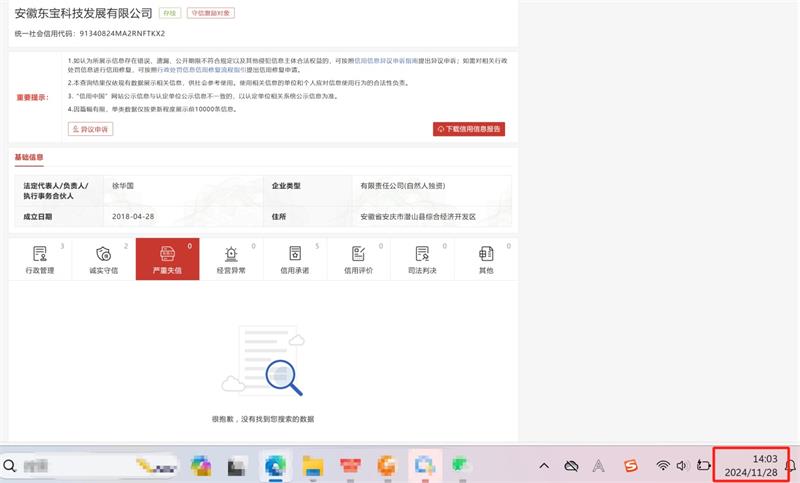Click the 存续 status tag

171,14
